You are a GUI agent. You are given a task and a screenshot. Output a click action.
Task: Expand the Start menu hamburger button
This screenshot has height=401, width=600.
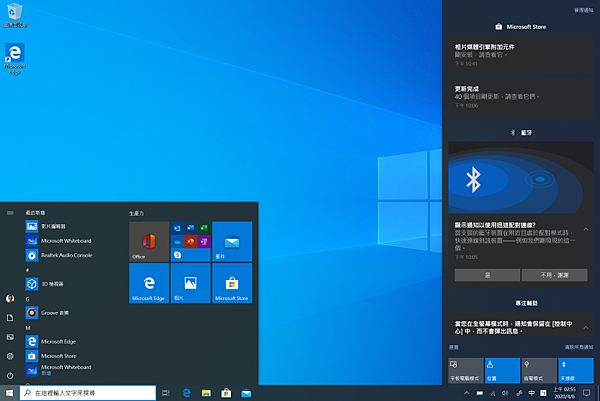[x=10, y=213]
